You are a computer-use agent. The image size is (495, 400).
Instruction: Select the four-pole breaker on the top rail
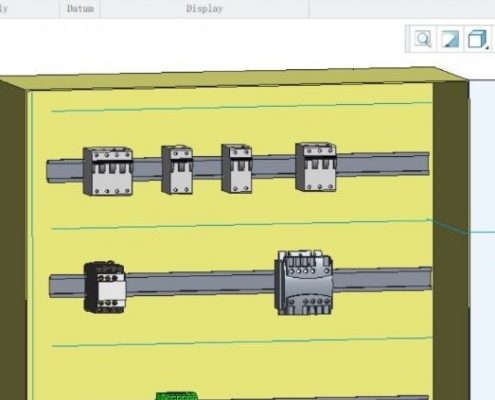108,171
